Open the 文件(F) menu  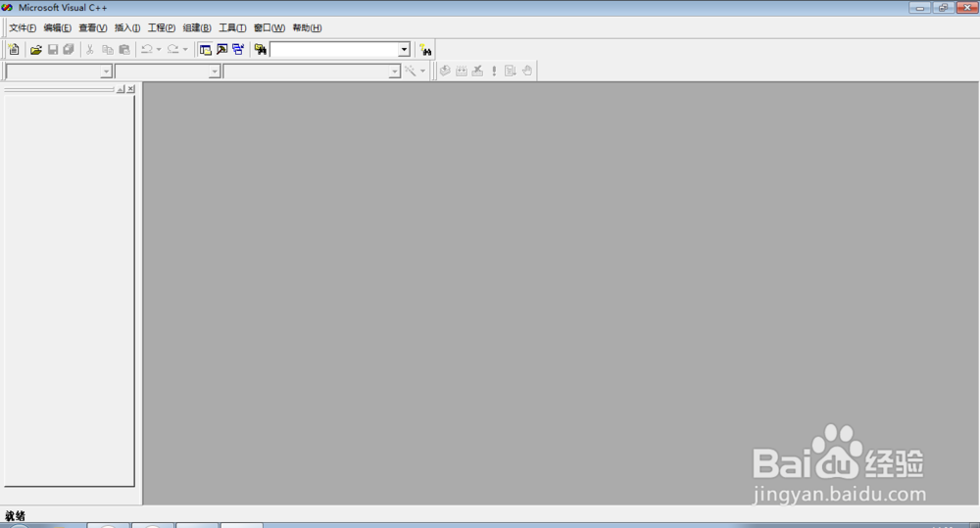(23, 28)
